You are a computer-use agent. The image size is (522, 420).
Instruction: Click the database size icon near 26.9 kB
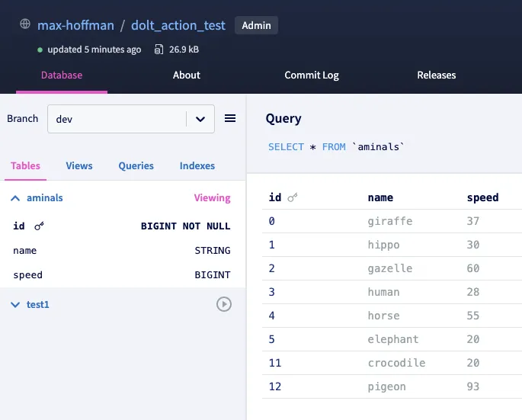pyautogui.click(x=159, y=50)
